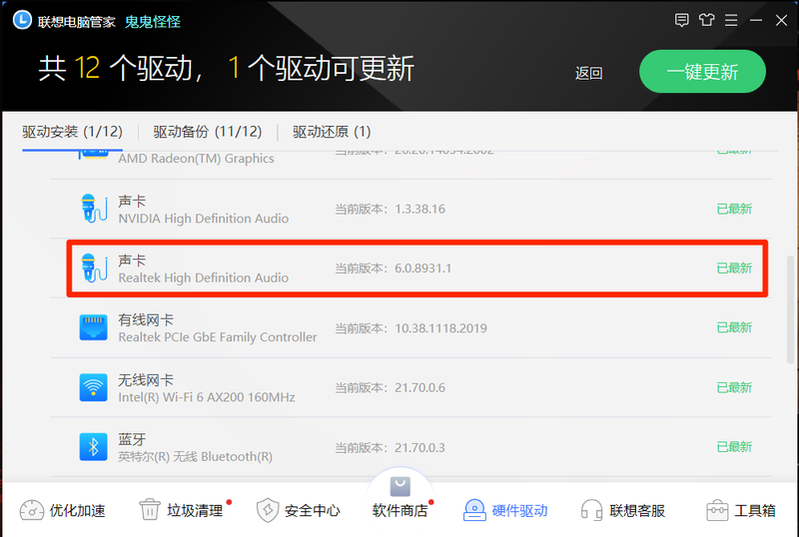Click the 返回 back link
Image resolution: width=799 pixels, height=537 pixels.
click(589, 73)
